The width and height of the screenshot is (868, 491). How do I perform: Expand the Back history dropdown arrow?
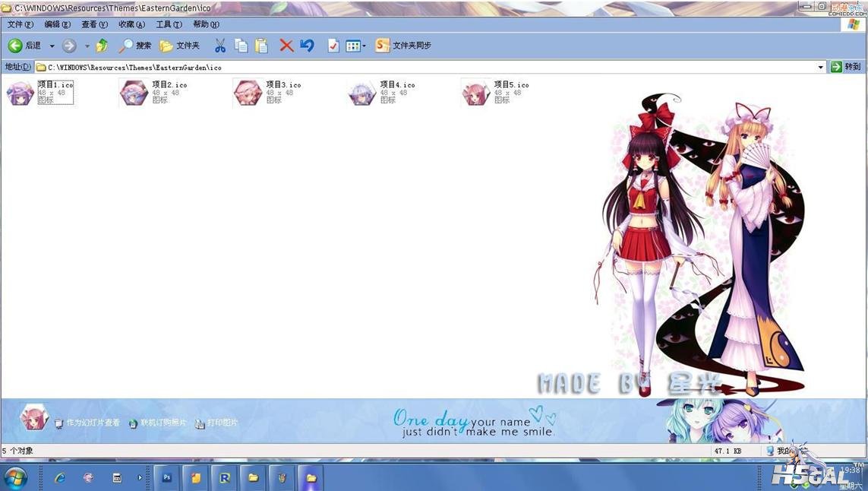(x=52, y=46)
